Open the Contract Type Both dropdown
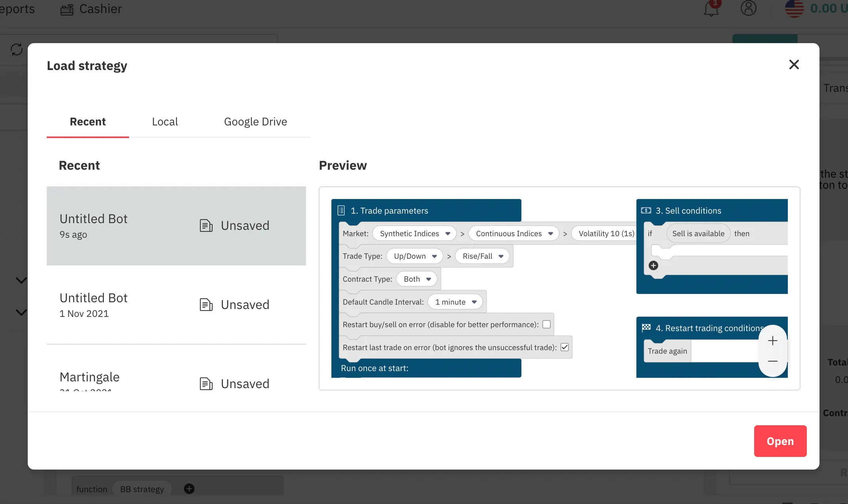848x504 pixels. pyautogui.click(x=416, y=279)
